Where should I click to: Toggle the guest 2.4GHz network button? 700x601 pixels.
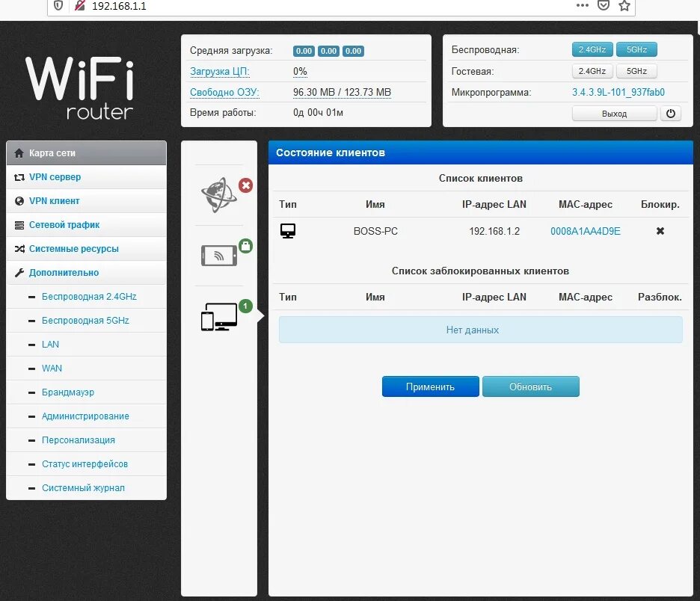pyautogui.click(x=592, y=71)
